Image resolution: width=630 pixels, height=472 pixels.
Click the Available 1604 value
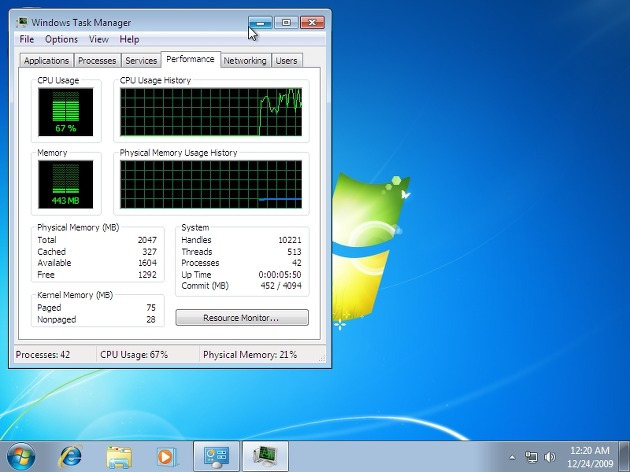[x=147, y=263]
